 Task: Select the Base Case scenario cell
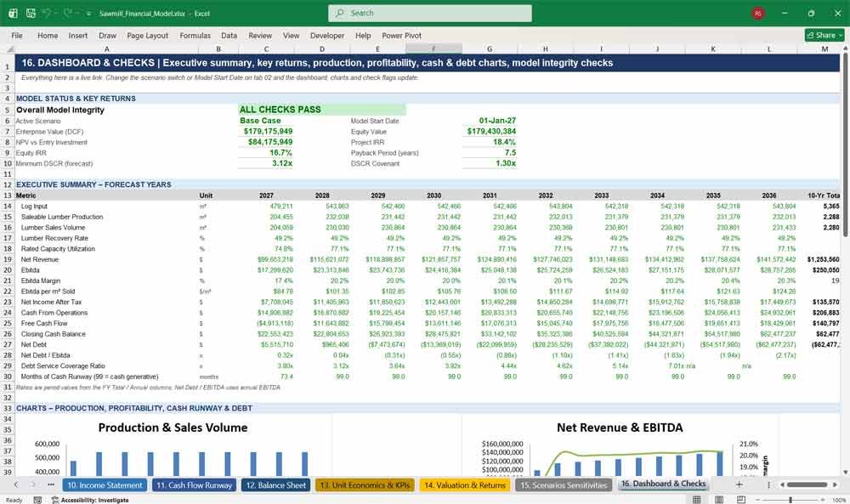[x=266, y=121]
